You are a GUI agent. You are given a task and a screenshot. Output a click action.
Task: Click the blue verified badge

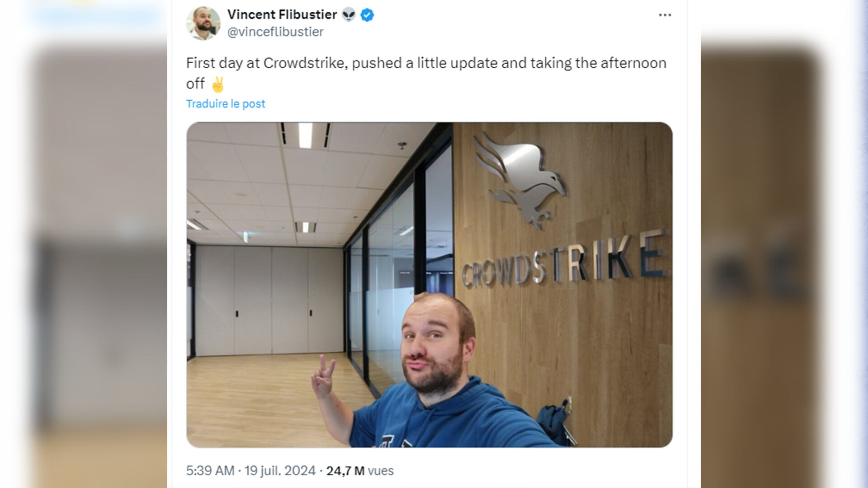[367, 15]
